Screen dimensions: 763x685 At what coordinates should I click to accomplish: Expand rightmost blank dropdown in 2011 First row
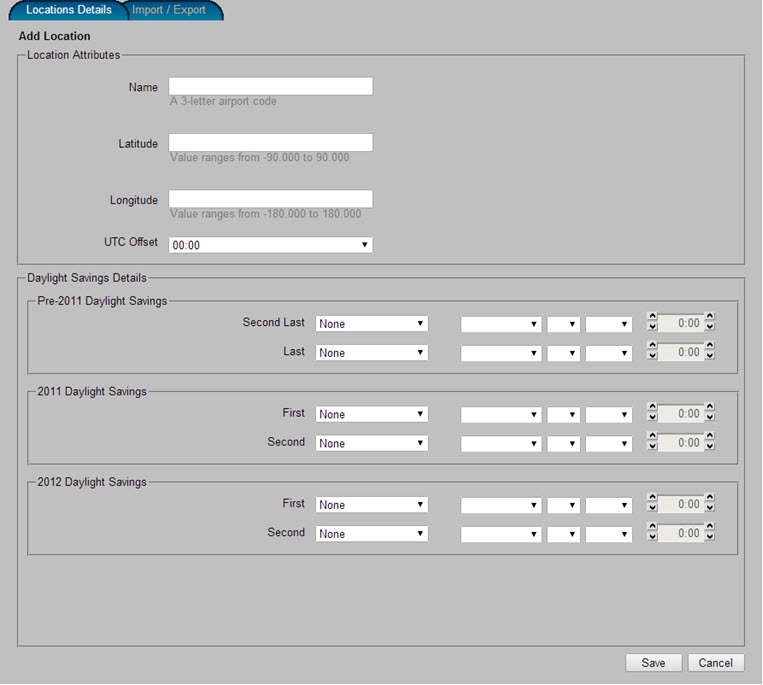(x=609, y=415)
